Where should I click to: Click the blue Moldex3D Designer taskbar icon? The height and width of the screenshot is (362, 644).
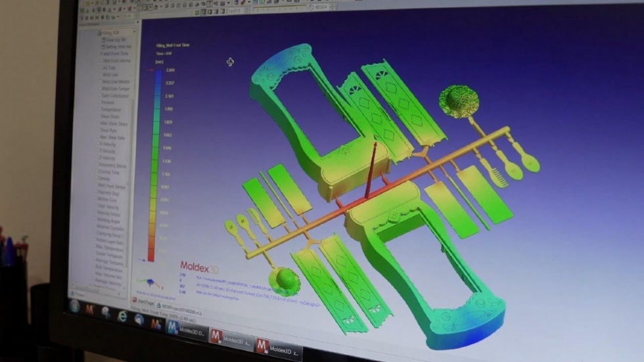173,327
